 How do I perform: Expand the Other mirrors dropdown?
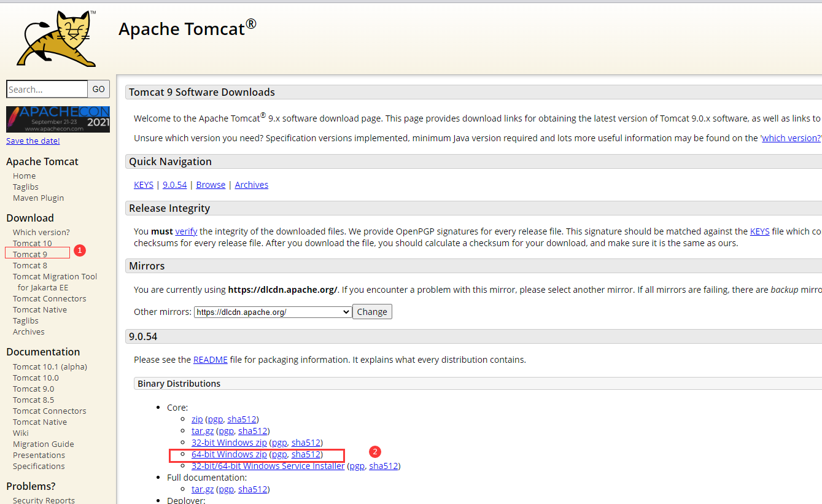[273, 312]
